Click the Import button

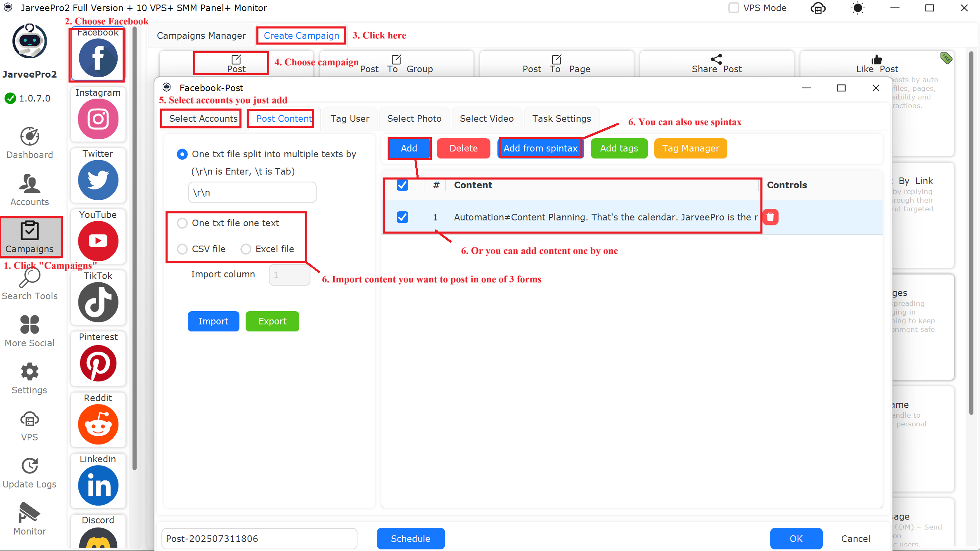tap(213, 322)
